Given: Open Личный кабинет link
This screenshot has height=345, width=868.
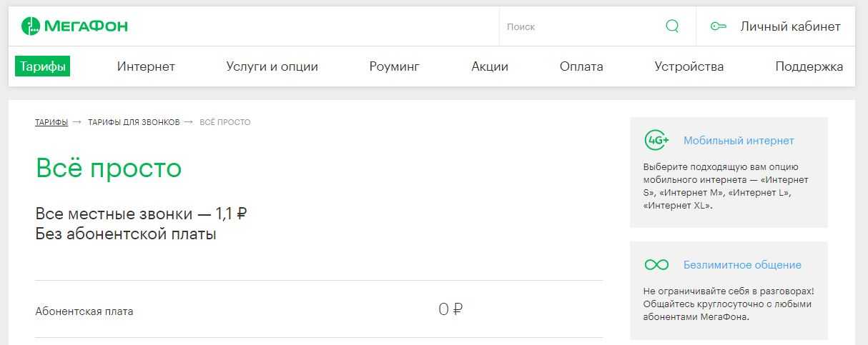Looking at the screenshot, I should tap(790, 27).
